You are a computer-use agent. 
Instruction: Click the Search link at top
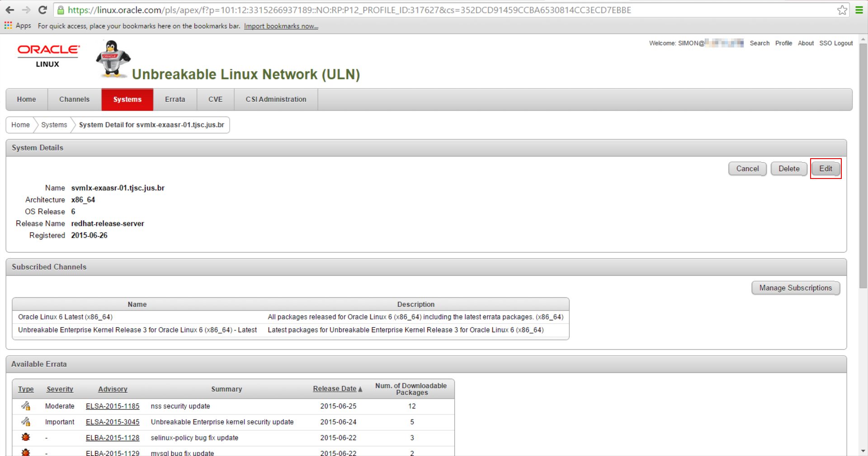pyautogui.click(x=759, y=43)
